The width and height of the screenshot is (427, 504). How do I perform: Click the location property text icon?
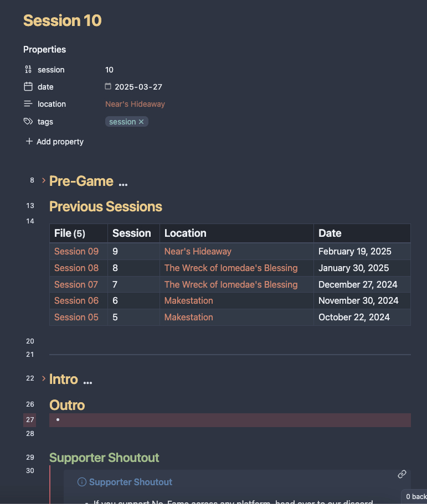click(28, 104)
